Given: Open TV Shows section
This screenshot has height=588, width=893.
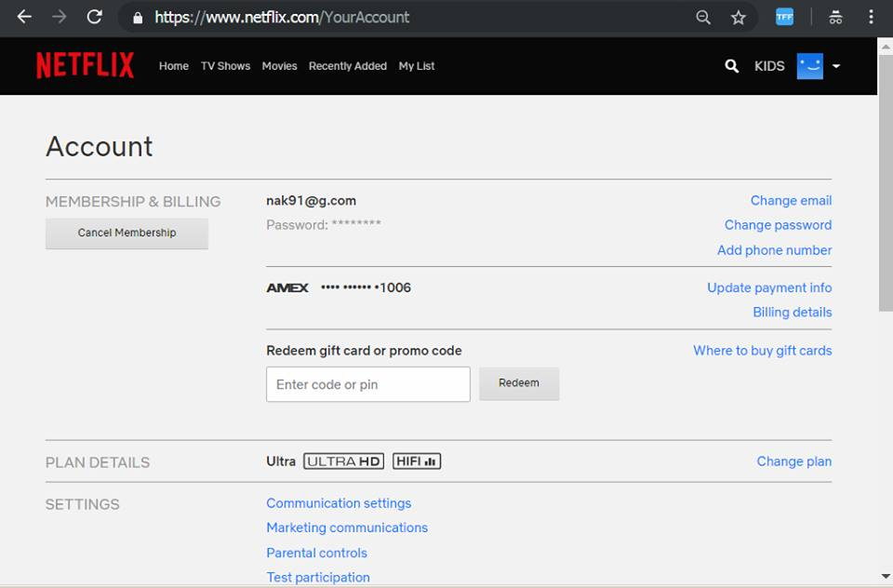Looking at the screenshot, I should 225,66.
